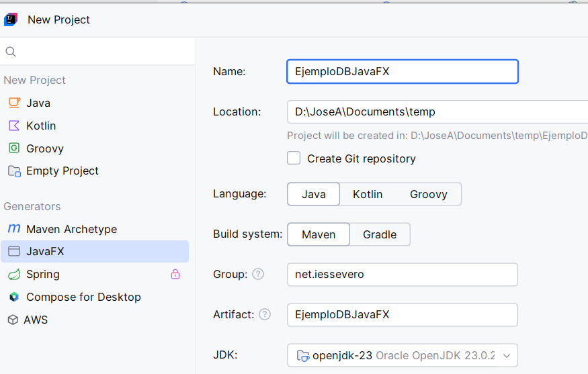Viewport: 588px width, 374px height.
Task: Click the Kotlin project type icon
Action: [14, 126]
